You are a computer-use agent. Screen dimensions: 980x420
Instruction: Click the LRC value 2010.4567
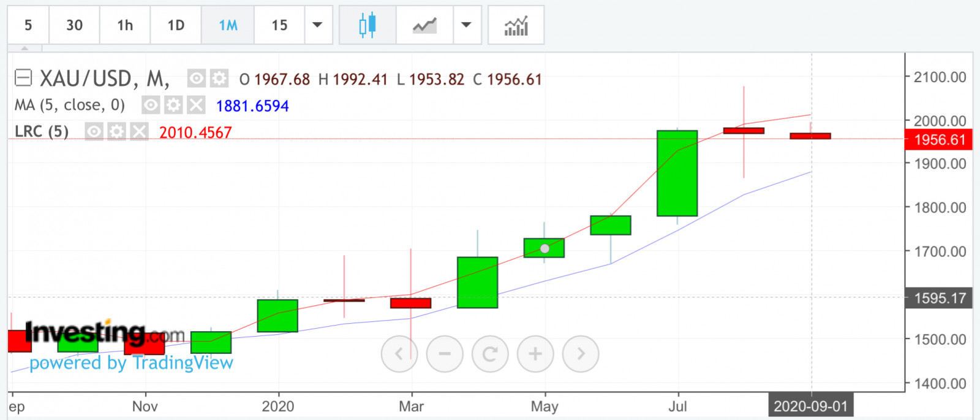[195, 132]
